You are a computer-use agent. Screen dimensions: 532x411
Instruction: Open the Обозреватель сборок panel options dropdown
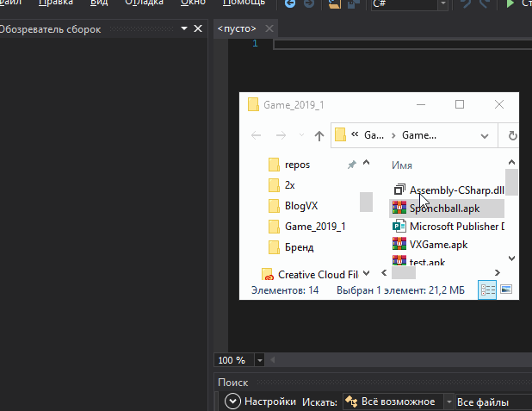pos(184,28)
